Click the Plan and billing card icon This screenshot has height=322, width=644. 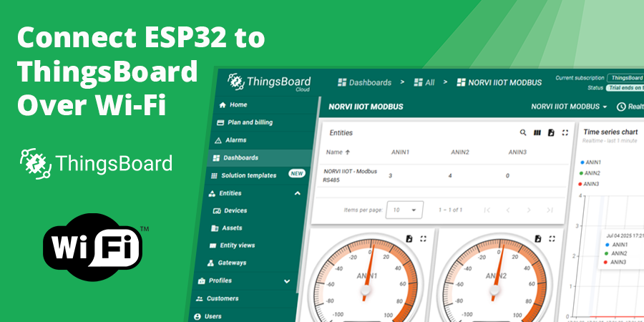(x=220, y=122)
